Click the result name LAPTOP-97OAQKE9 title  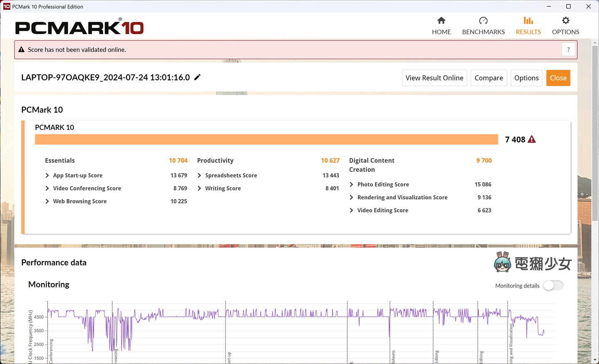(106, 77)
